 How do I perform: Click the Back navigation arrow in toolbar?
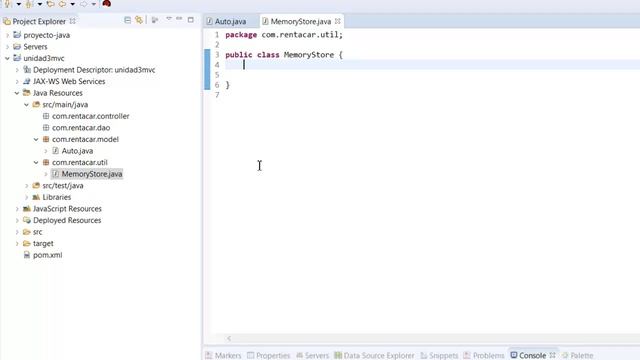(62, 4)
